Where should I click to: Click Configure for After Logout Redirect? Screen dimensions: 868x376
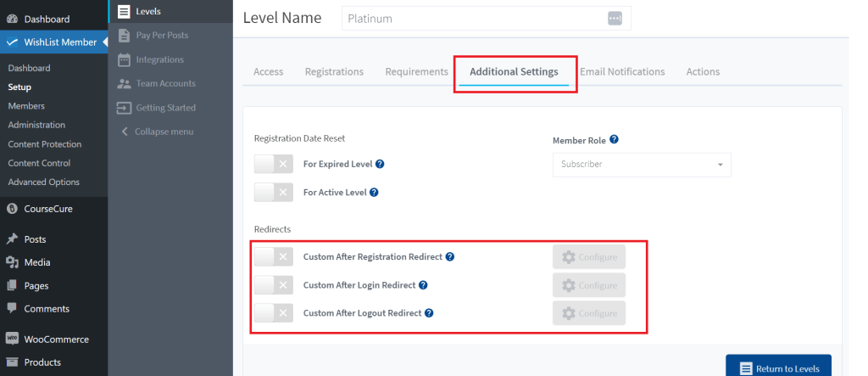pos(589,313)
